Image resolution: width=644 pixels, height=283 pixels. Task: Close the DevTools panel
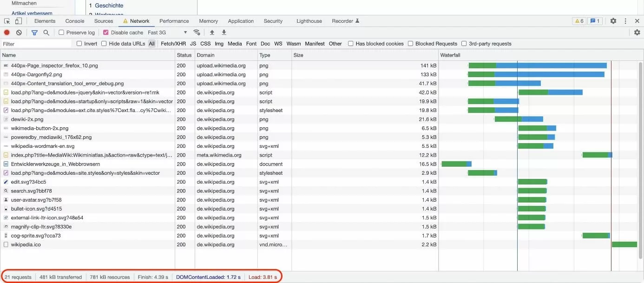637,21
